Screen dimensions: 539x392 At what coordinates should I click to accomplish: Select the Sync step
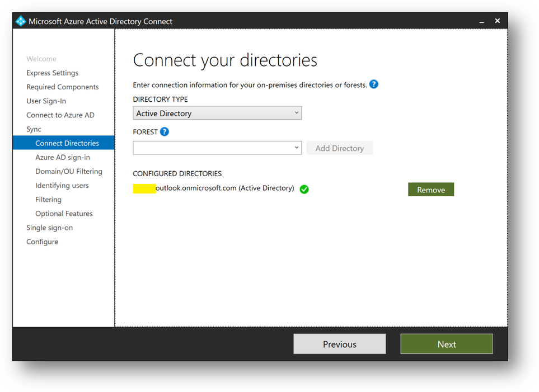34,129
